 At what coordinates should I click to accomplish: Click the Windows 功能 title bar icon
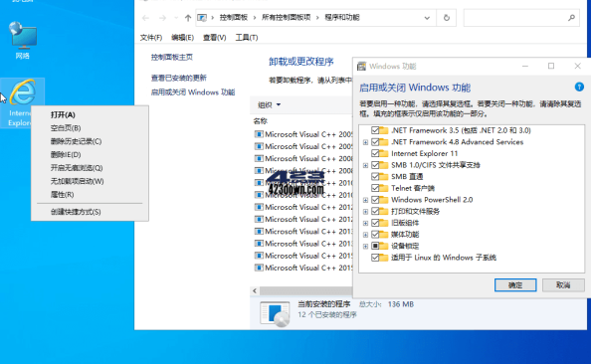[361, 67]
